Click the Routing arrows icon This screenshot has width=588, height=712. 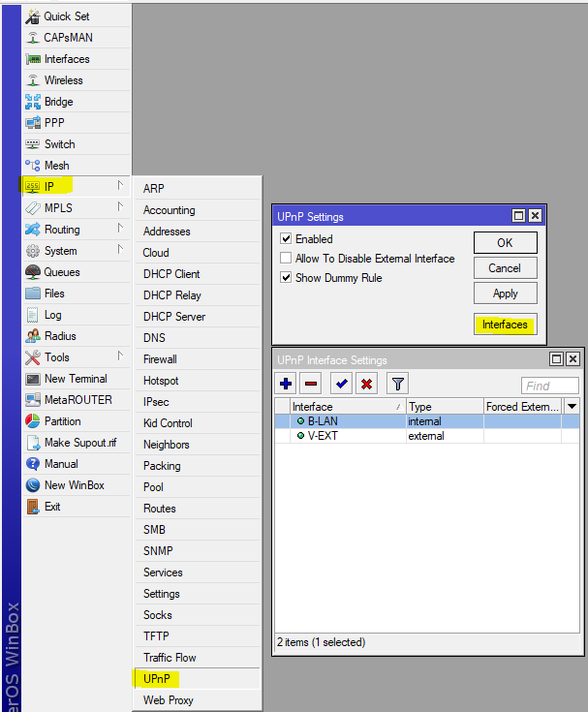click(x=33, y=230)
